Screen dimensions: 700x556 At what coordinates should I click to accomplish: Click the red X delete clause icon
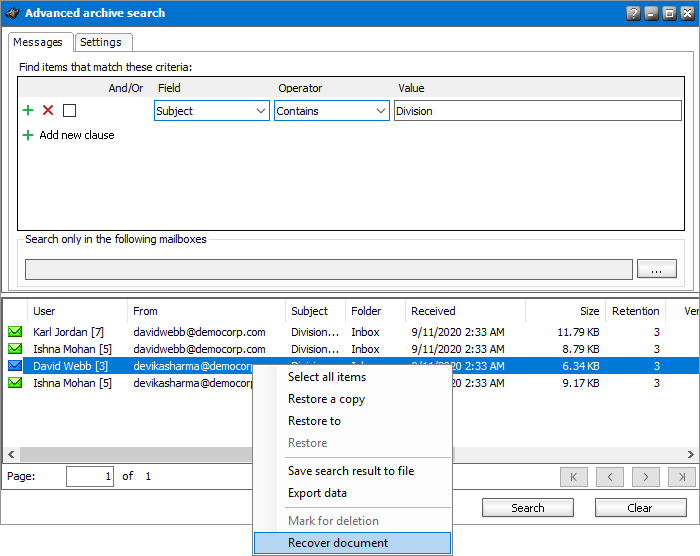pyautogui.click(x=48, y=111)
